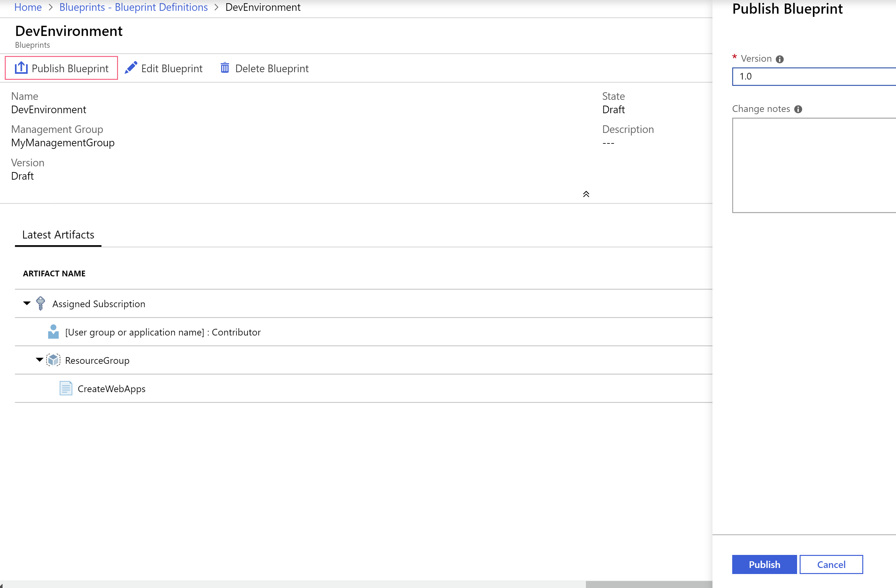Click the blue Publish button
Viewport: 896px width, 588px height.
pos(764,564)
